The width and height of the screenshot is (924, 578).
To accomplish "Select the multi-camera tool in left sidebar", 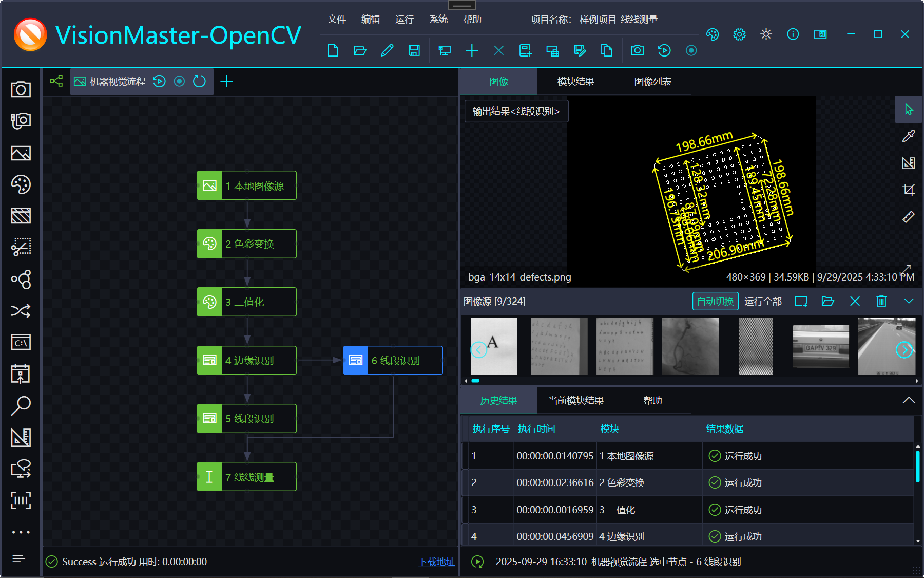I will 21,121.
